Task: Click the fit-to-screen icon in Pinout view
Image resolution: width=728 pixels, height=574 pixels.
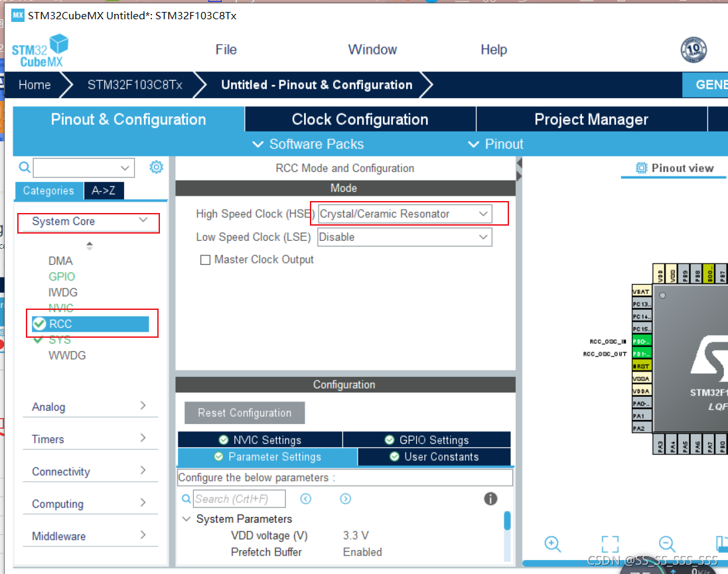Action: 610,544
